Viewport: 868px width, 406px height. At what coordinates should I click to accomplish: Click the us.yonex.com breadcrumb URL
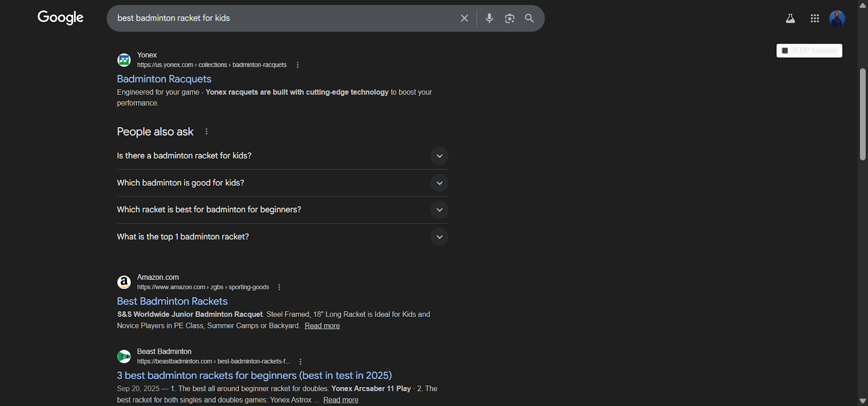click(x=212, y=65)
